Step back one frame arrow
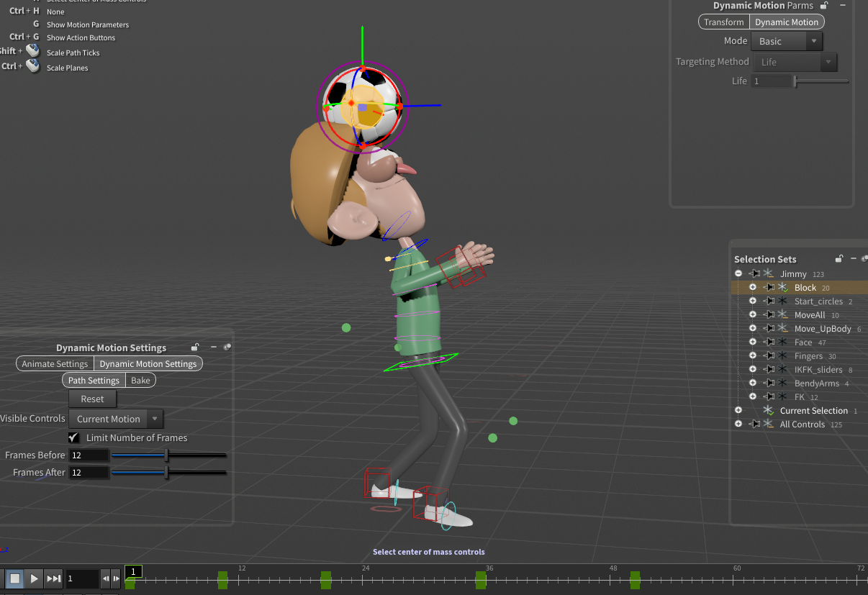The height and width of the screenshot is (595, 868). coord(106,578)
